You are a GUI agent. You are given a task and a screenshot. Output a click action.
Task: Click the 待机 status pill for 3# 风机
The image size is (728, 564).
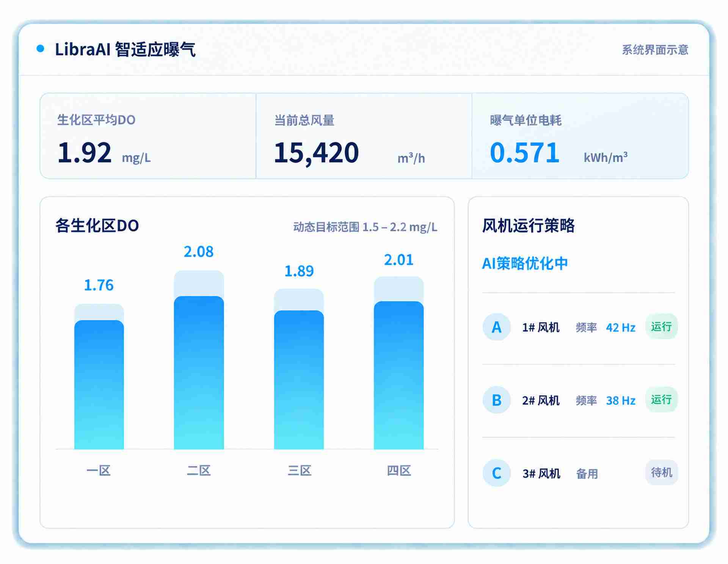pos(661,472)
